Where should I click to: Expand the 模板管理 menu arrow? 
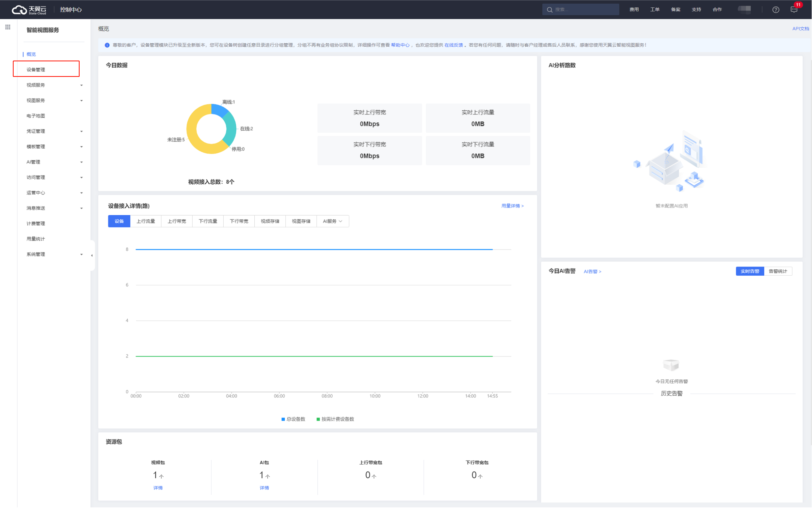(81, 147)
